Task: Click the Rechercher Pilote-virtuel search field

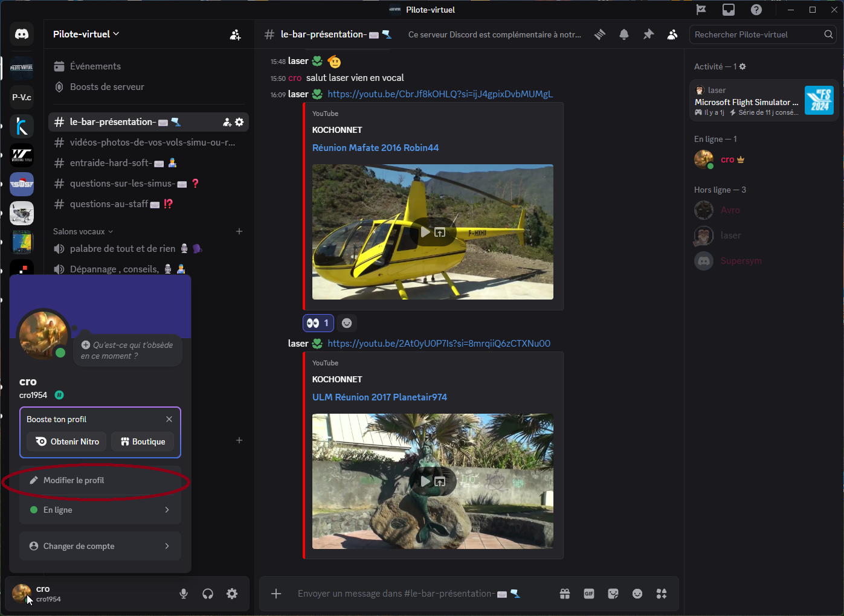Action: [758, 34]
